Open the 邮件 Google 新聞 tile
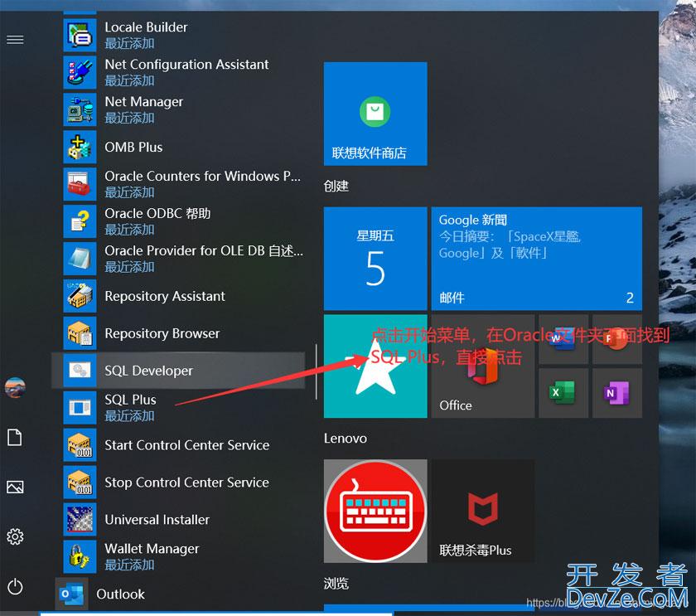This screenshot has height=616, width=696. pyautogui.click(x=537, y=259)
